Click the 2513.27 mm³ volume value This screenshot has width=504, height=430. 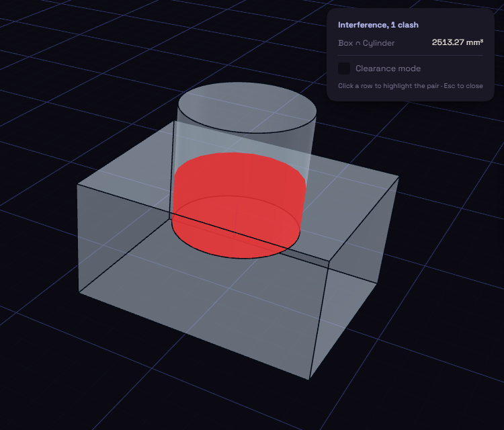pos(458,42)
